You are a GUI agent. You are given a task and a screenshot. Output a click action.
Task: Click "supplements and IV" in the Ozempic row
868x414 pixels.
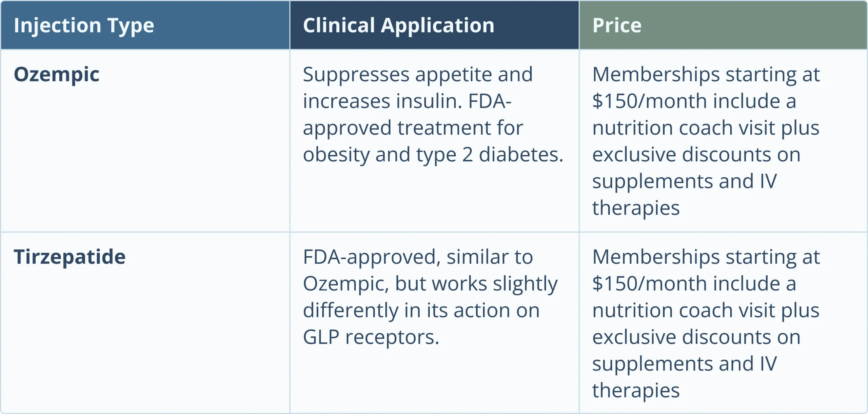684,181
